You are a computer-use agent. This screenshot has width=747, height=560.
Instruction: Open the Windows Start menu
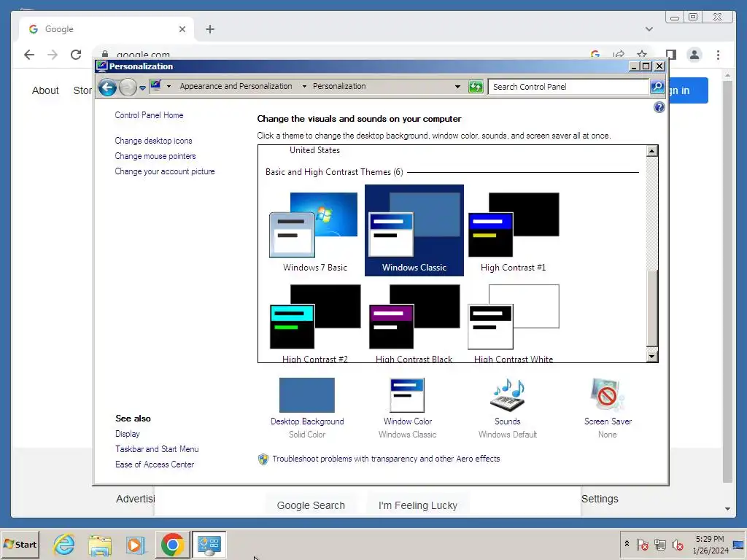20,544
